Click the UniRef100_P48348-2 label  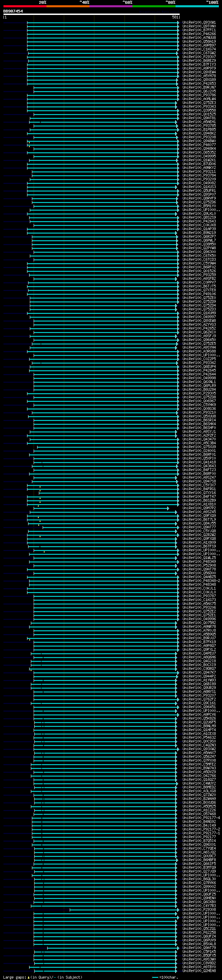(201, 581)
